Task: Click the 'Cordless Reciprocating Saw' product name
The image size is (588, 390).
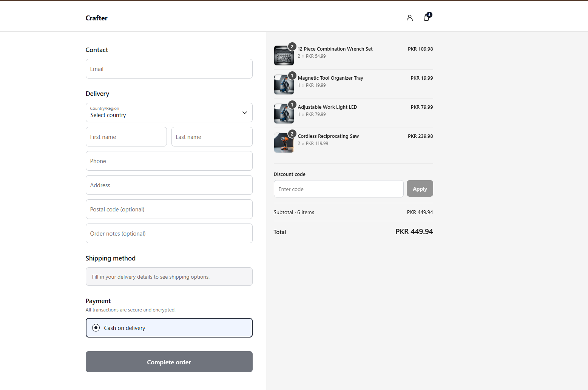Action: (x=328, y=136)
